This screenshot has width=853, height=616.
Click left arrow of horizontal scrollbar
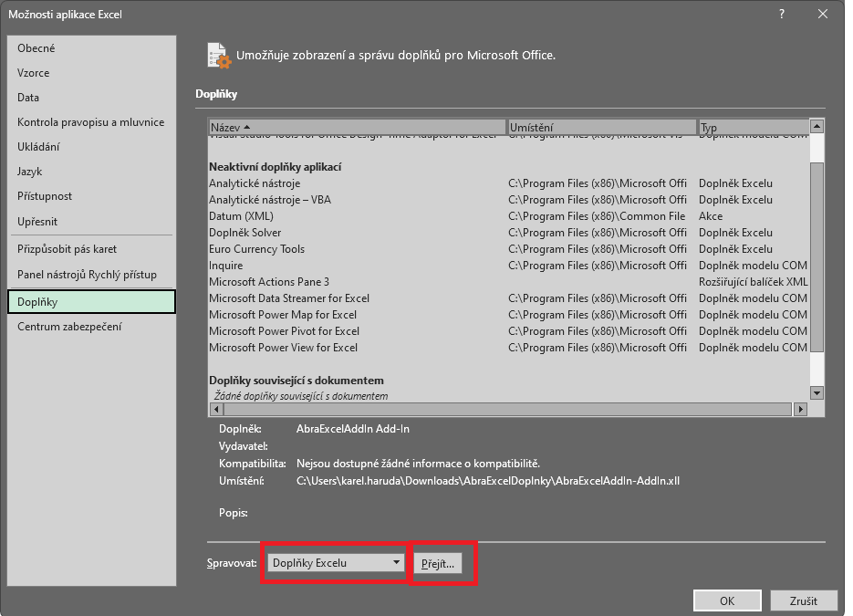[216, 409]
